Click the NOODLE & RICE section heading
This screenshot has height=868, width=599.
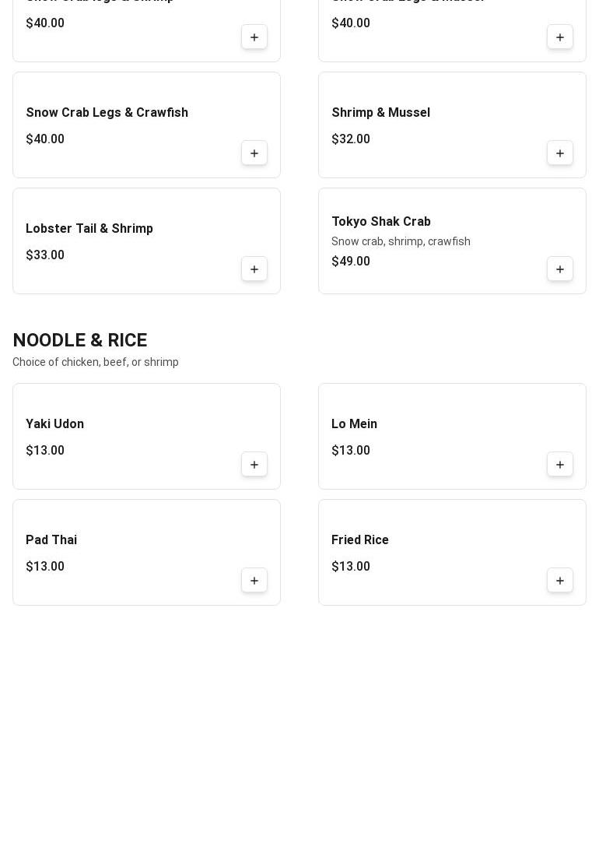(x=80, y=340)
